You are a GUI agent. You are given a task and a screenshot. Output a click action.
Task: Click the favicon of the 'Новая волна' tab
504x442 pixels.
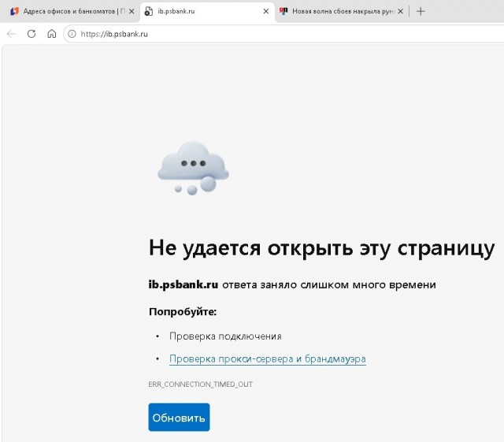(283, 11)
